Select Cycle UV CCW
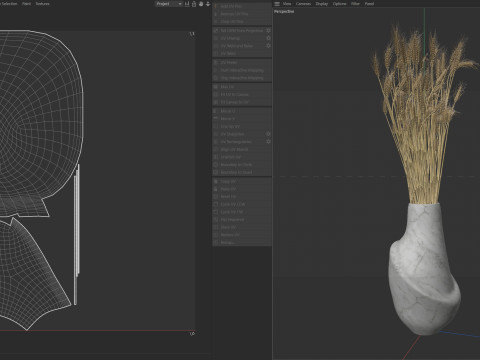 click(x=242, y=204)
